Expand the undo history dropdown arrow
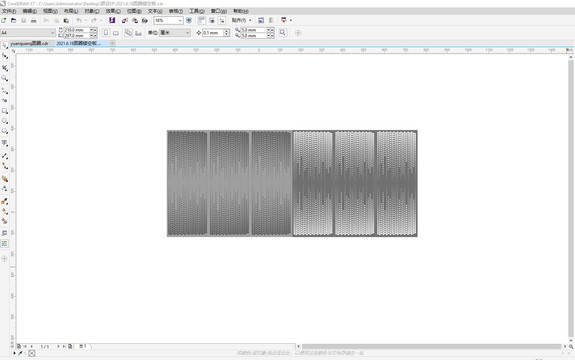The image size is (575, 360). pos(86,21)
